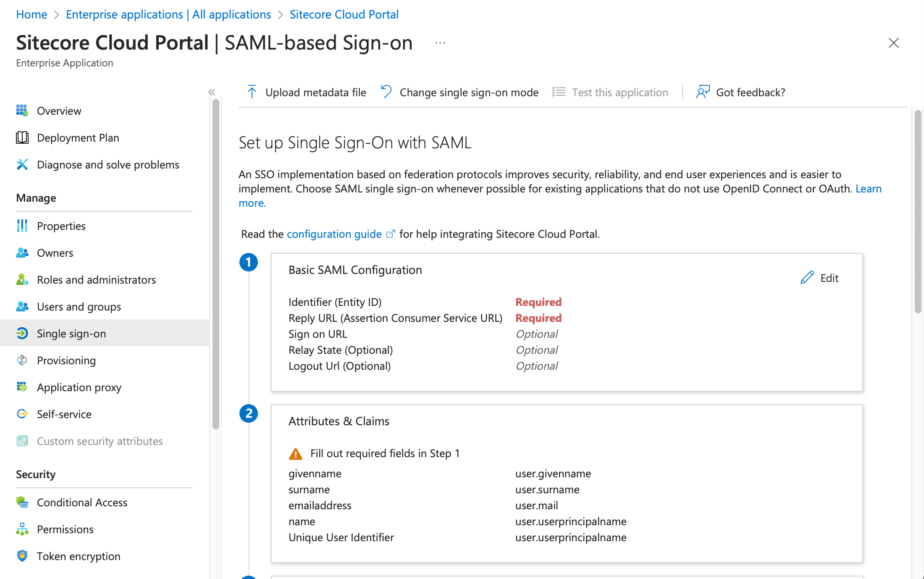The width and height of the screenshot is (924, 579).
Task: Click the Diagnose and solve problems wrench icon
Action: pyautogui.click(x=22, y=164)
